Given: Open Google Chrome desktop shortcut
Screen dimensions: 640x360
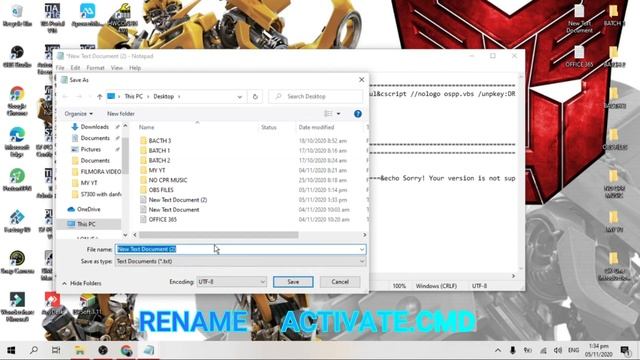Looking at the screenshot, I should pyautogui.click(x=17, y=101).
